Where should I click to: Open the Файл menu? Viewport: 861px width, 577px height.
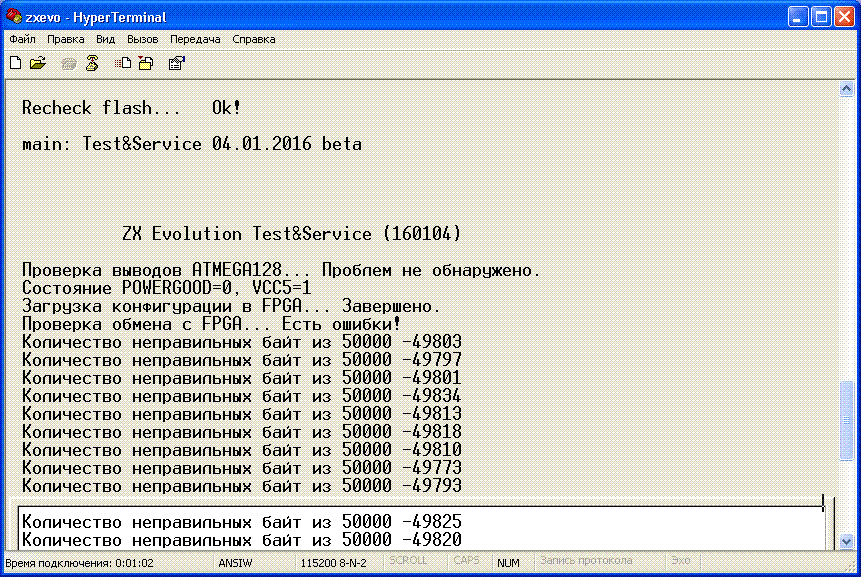click(x=22, y=39)
